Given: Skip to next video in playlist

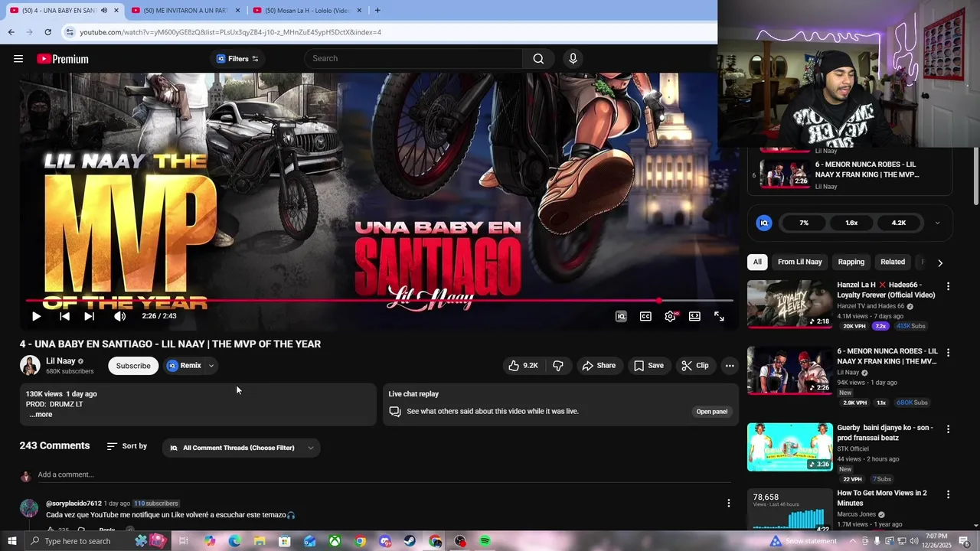Looking at the screenshot, I should coord(89,316).
